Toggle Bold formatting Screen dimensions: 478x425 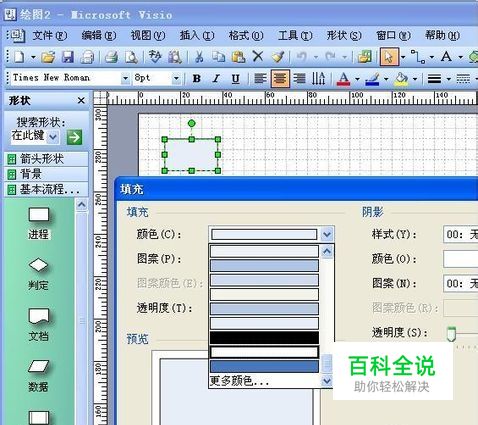coord(197,79)
